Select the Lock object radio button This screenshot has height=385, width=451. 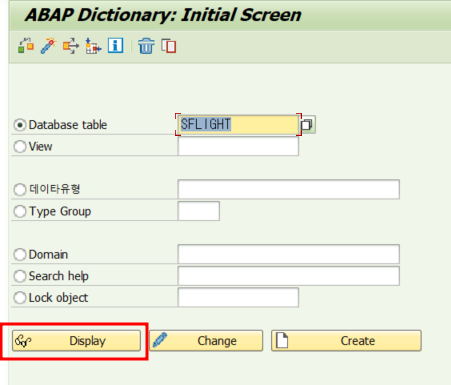pyautogui.click(x=20, y=298)
